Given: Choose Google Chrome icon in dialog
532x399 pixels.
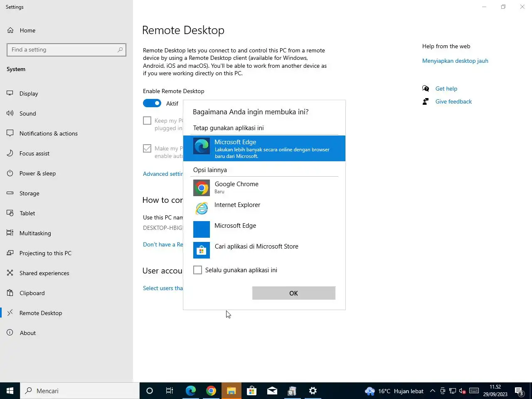Looking at the screenshot, I should (x=202, y=188).
